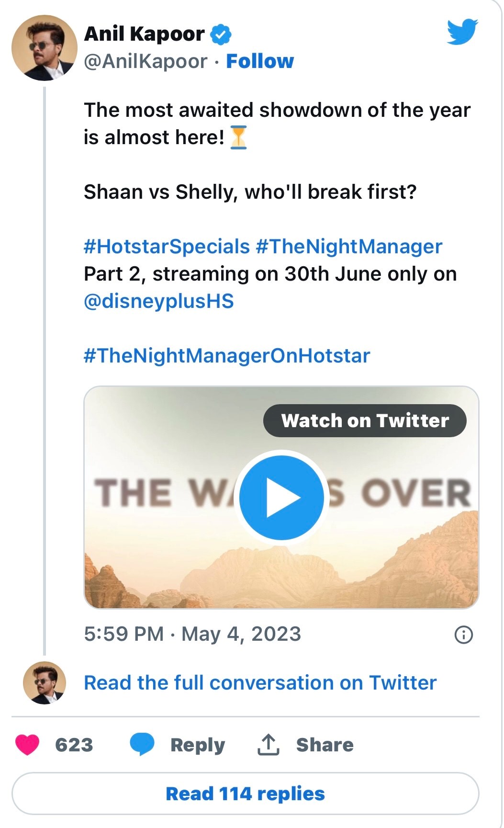Viewport: 504px width, 828px height.
Task: Open the #TheNightManager hashtag
Action: point(349,247)
